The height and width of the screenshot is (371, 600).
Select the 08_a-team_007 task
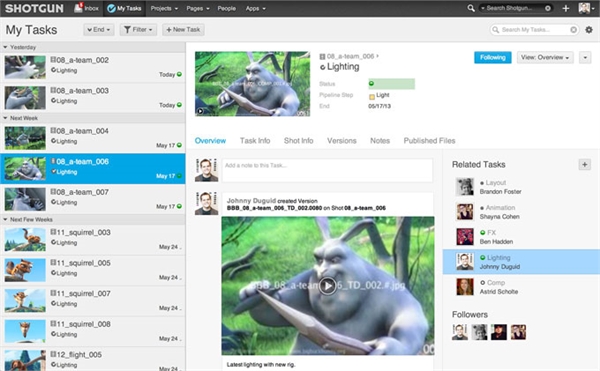click(x=93, y=199)
